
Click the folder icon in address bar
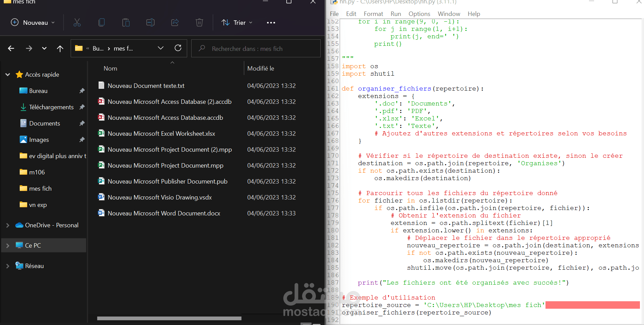click(79, 48)
